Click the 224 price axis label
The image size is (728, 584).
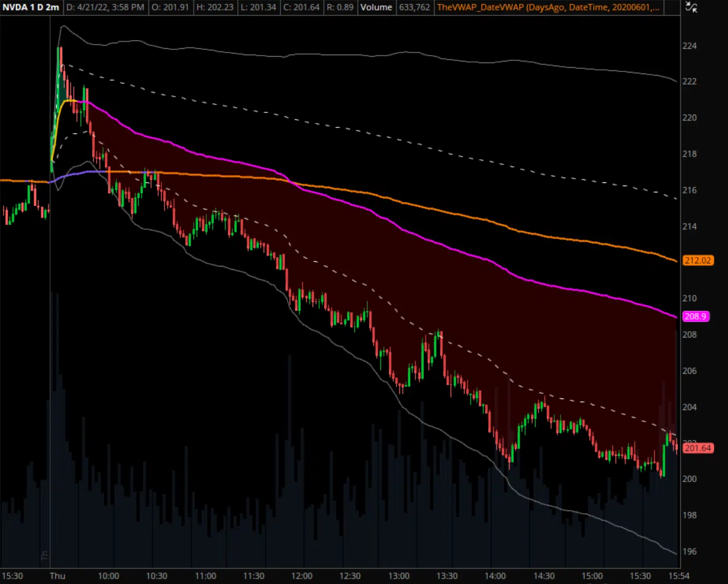click(x=689, y=46)
